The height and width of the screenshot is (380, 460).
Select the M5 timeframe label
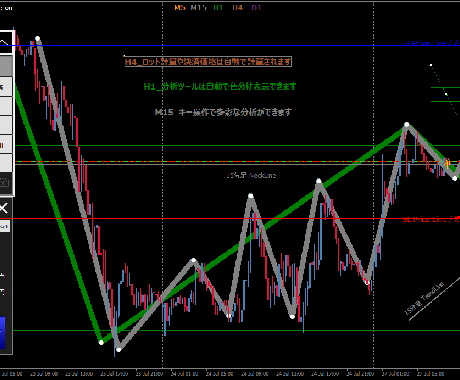click(180, 7)
